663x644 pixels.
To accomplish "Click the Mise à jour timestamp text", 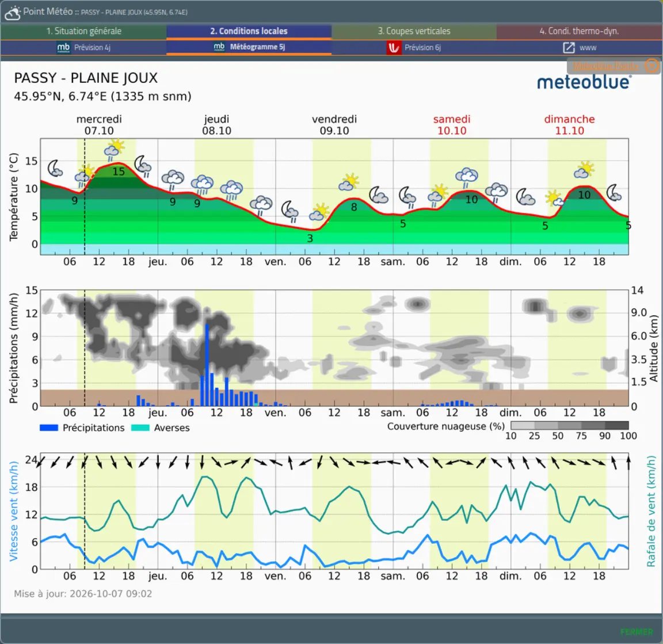I will [83, 594].
